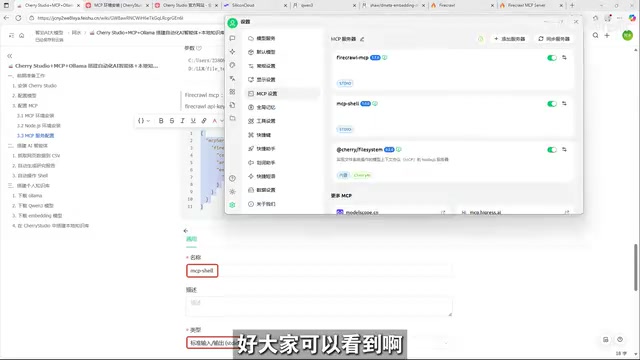Switch to the qwen3 browser tab
The image size is (640, 360).
click(x=324, y=5)
